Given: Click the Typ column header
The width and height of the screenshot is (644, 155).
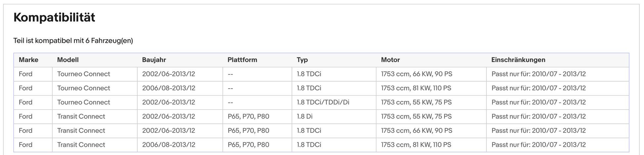Looking at the screenshot, I should 302,60.
